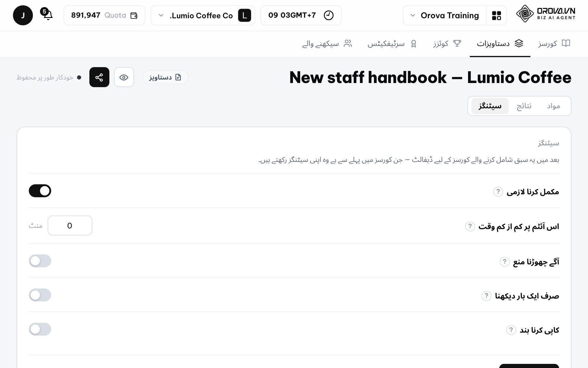Click the Quota wallet icon

(x=134, y=16)
